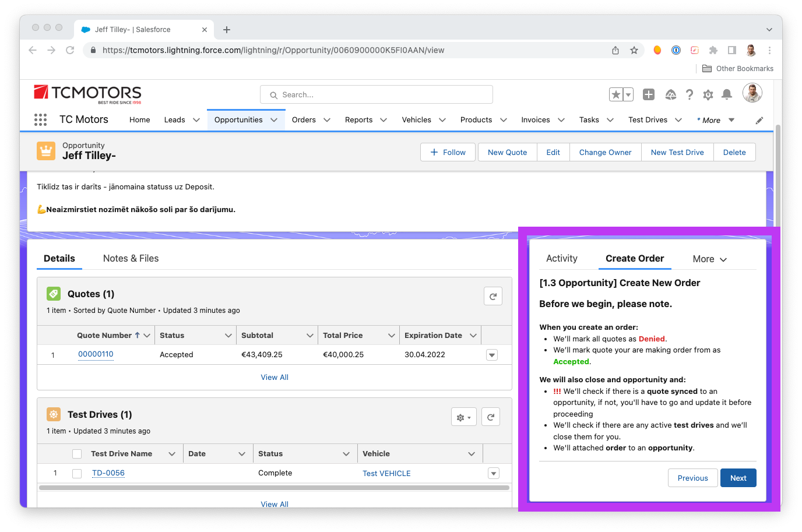Open the Trailhead guidance icon
This screenshot has width=802, height=532.
[x=671, y=94]
